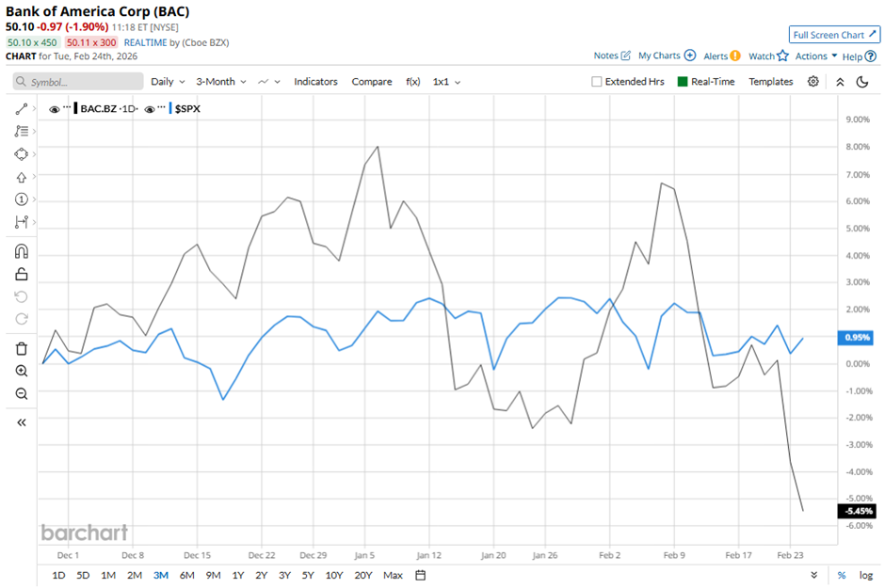Viewport: 885px width, 588px height.
Task: Switch to log scale
Action: tap(865, 574)
